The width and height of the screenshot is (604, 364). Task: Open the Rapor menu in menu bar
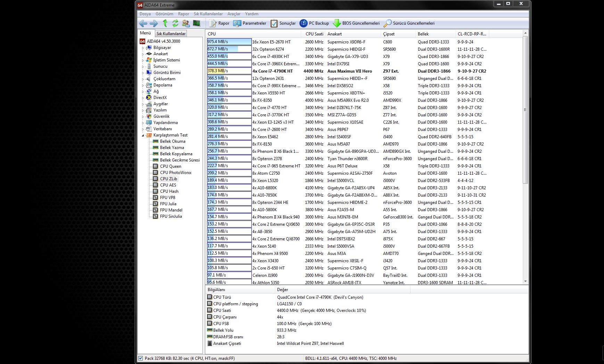(x=183, y=14)
